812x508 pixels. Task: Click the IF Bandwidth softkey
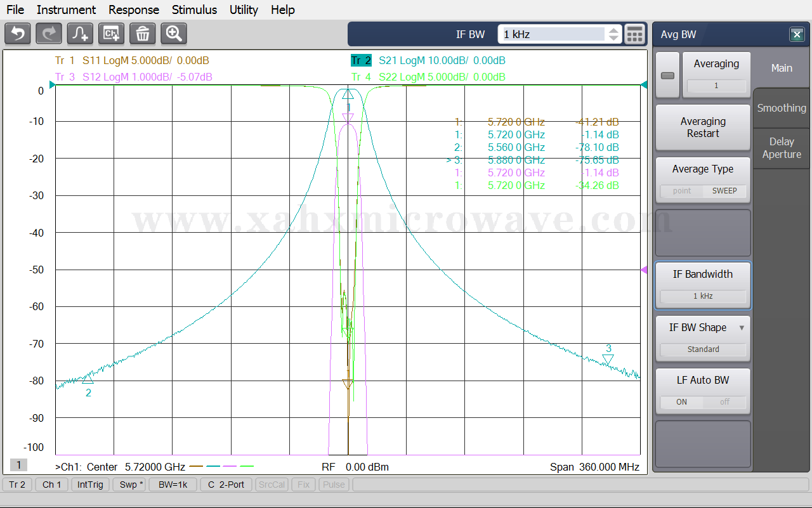[x=703, y=285]
